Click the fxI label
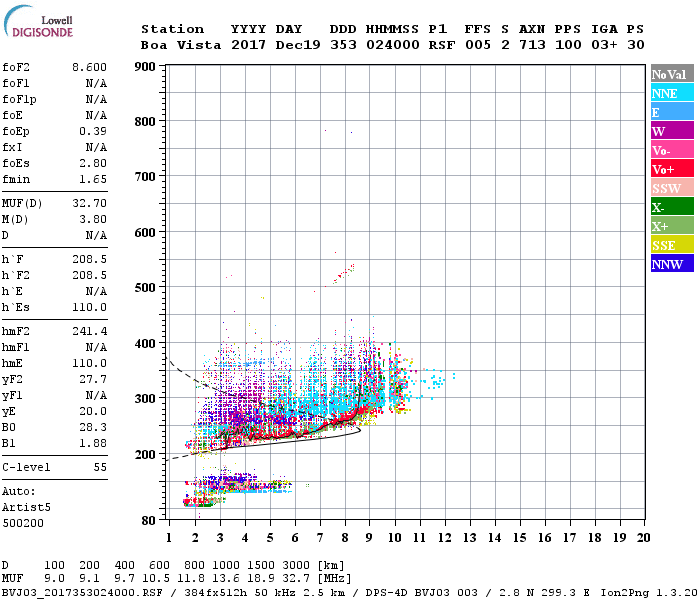700x600 pixels. [x=12, y=147]
